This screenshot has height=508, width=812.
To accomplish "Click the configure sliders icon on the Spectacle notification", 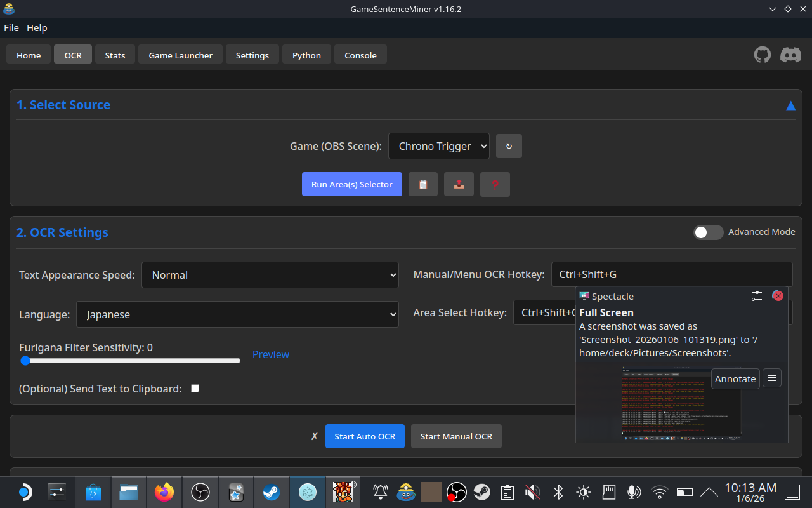I will 756,295.
